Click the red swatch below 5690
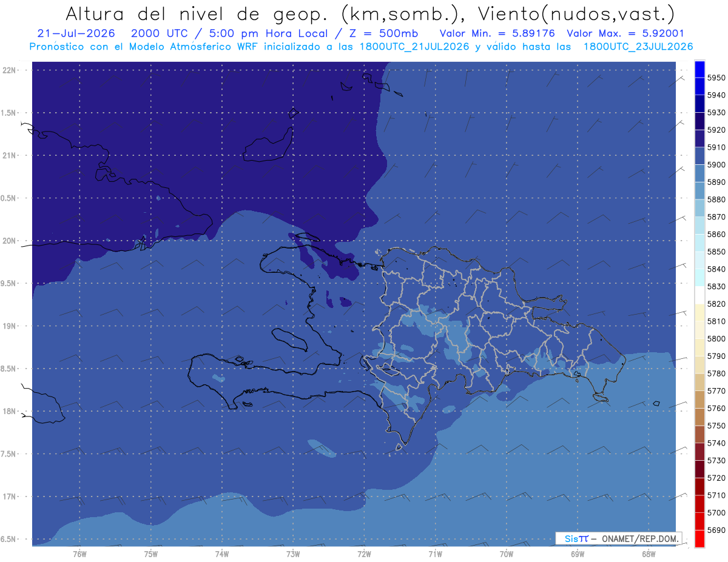Screen dimensions: 728x562 699,538
